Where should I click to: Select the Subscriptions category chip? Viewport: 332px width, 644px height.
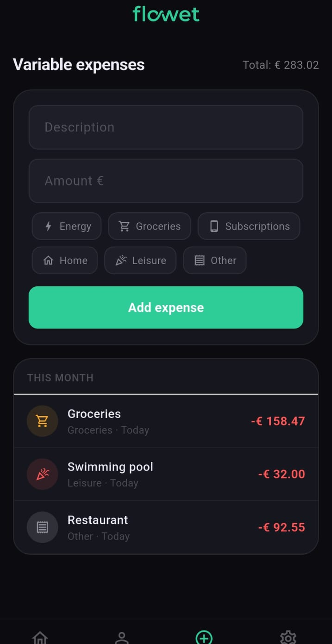[249, 226]
